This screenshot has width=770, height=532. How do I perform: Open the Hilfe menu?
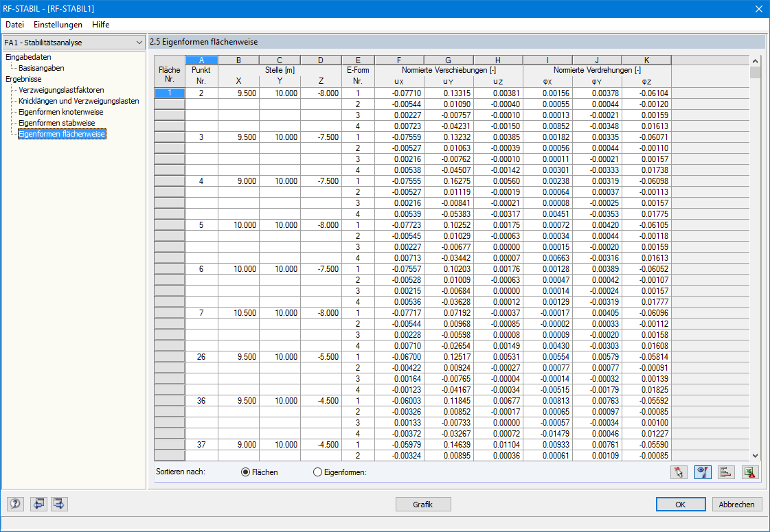coord(101,25)
